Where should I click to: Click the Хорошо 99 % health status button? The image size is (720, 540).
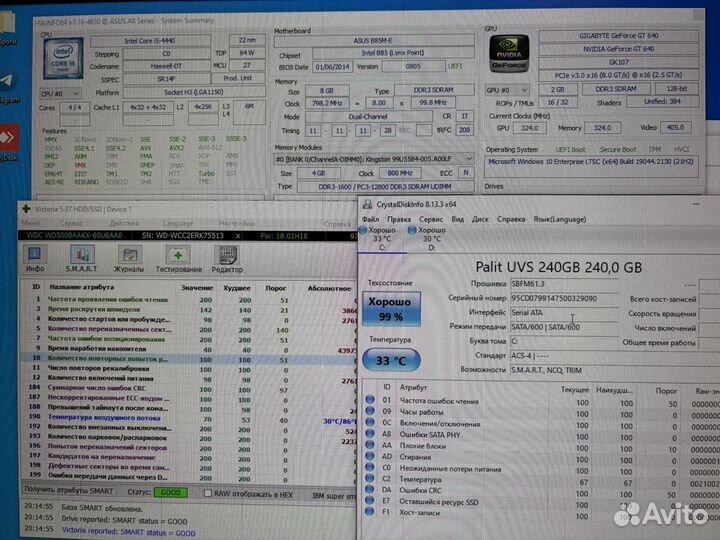[391, 309]
